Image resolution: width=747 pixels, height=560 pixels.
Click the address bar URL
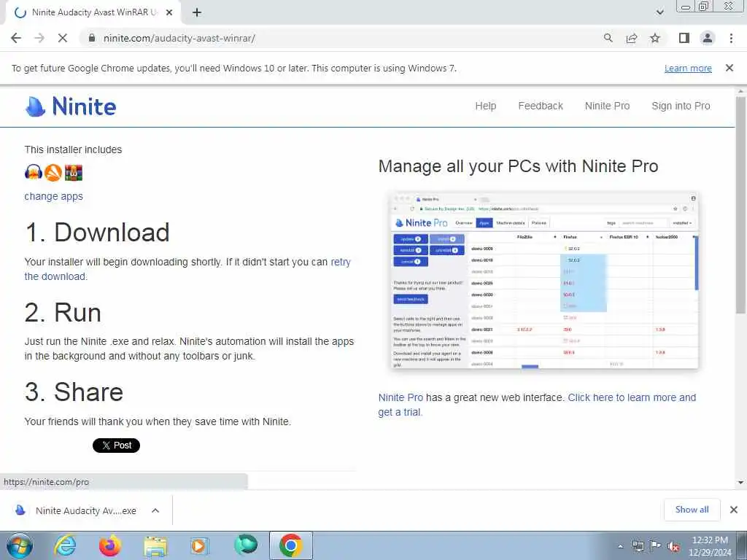coord(179,38)
